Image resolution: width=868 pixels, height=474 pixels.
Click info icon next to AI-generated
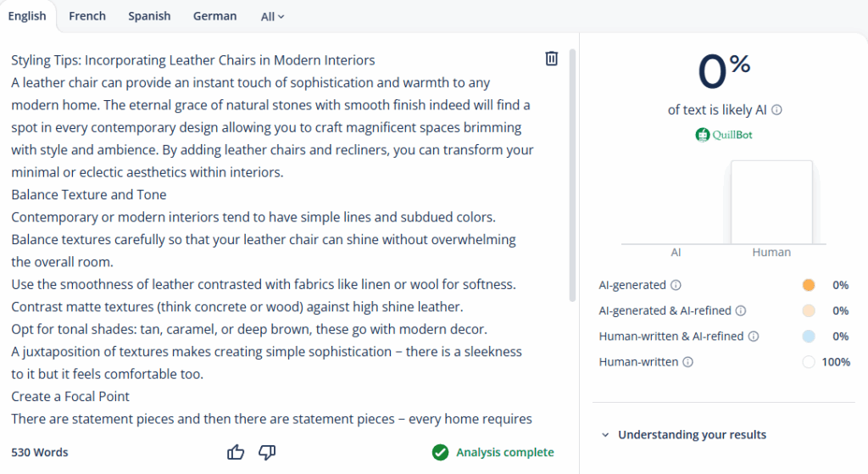(x=676, y=286)
